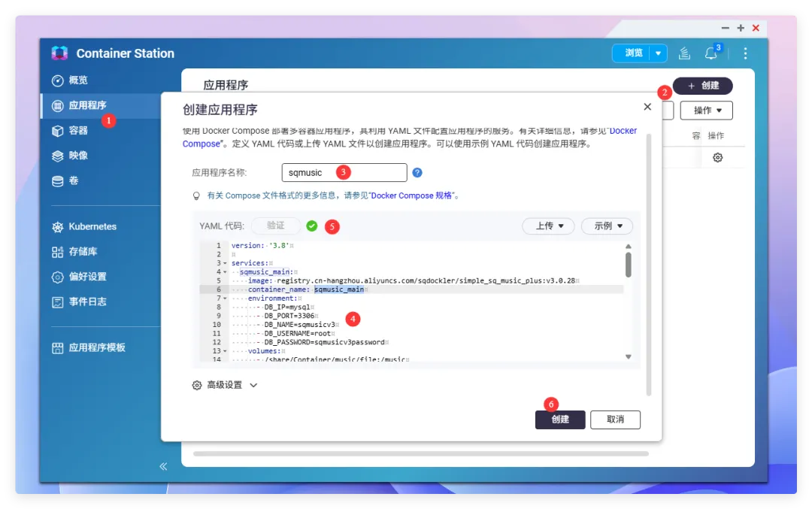The width and height of the screenshot is (812, 509).
Task: Click the 创建 button in the dialog
Action: pyautogui.click(x=560, y=420)
